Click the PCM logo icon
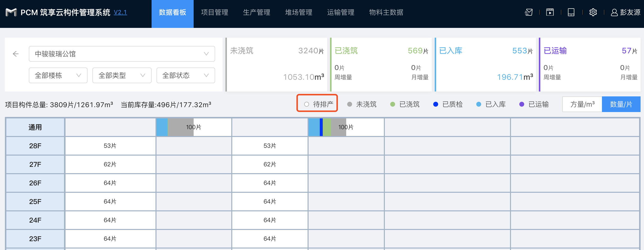Image resolution: width=644 pixels, height=250 pixels. coord(11,12)
